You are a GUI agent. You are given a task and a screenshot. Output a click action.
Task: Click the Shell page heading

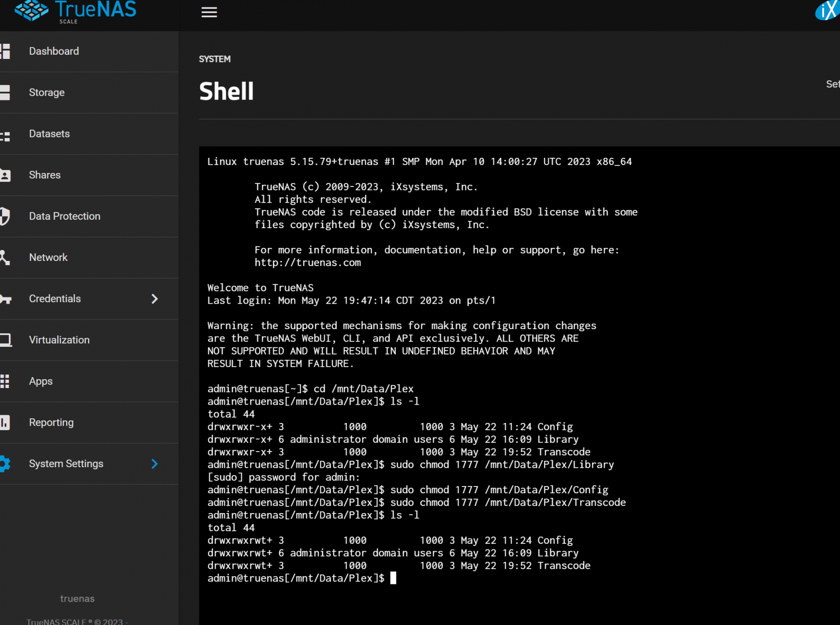pyautogui.click(x=227, y=91)
